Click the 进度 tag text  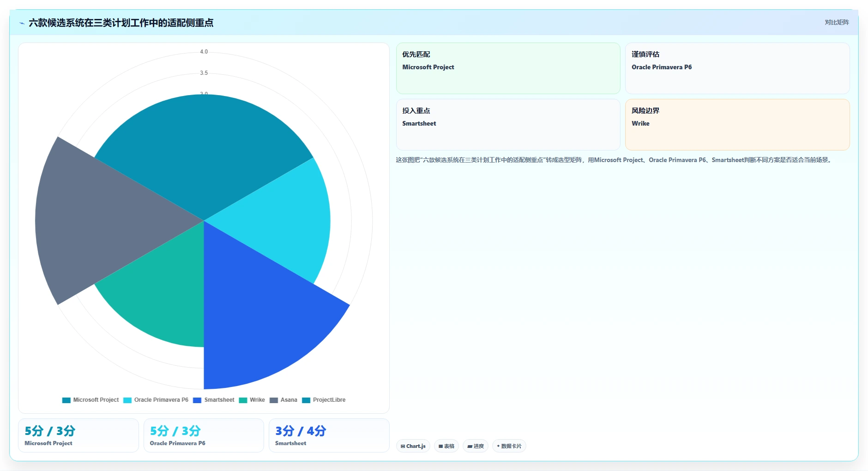click(x=479, y=446)
